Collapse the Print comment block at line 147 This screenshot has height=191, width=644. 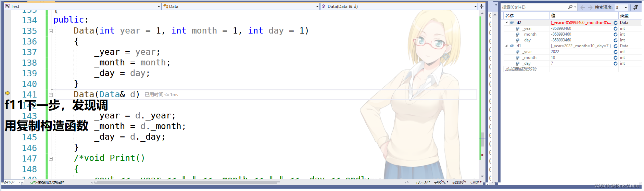(x=51, y=158)
